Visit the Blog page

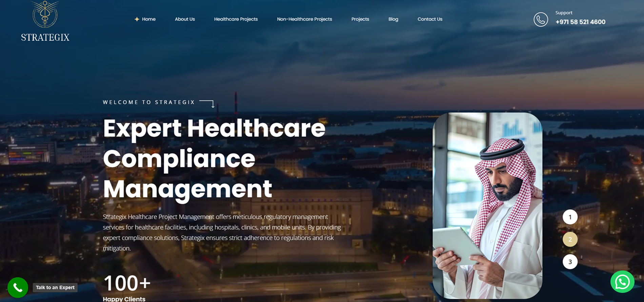tap(393, 19)
